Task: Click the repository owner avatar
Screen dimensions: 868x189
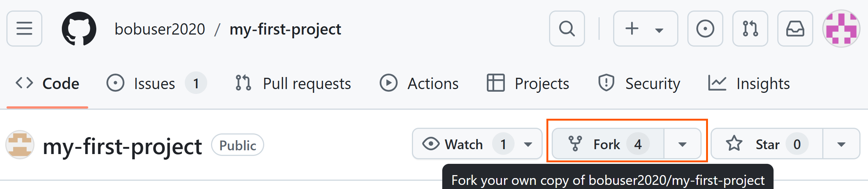Action: pyautogui.click(x=20, y=145)
